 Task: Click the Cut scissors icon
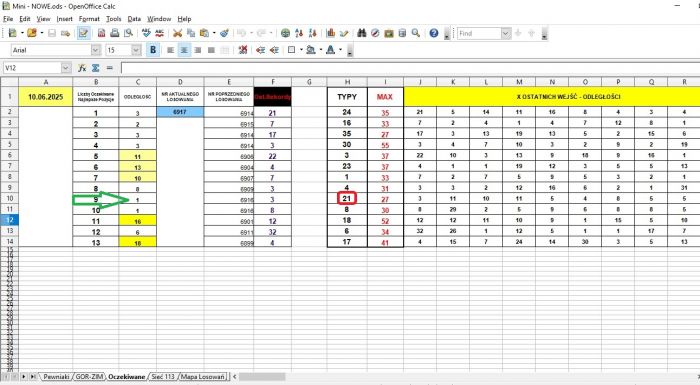[x=177, y=33]
